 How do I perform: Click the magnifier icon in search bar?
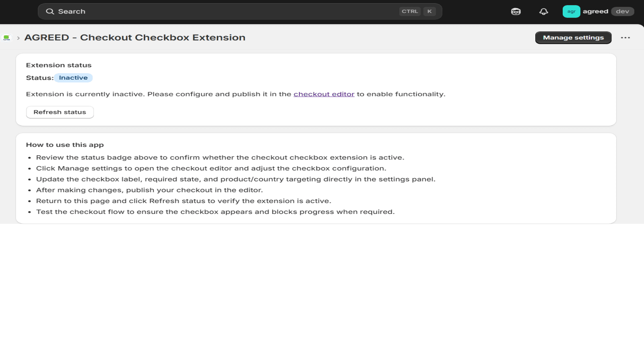coord(50,11)
